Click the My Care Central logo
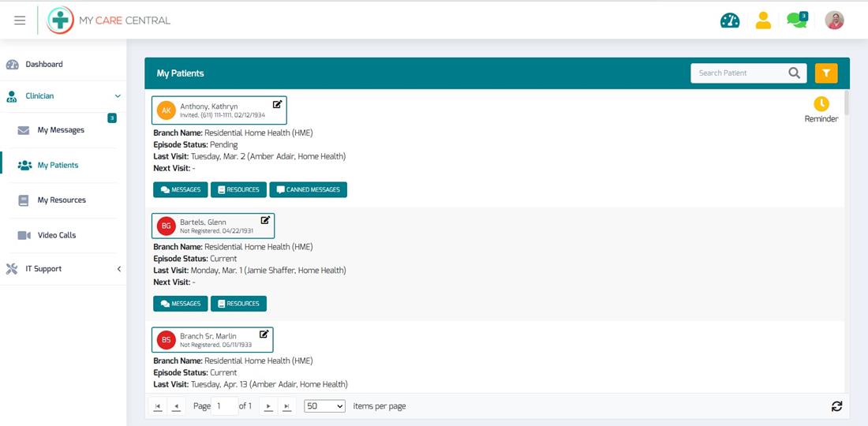The image size is (868, 426). click(x=109, y=21)
